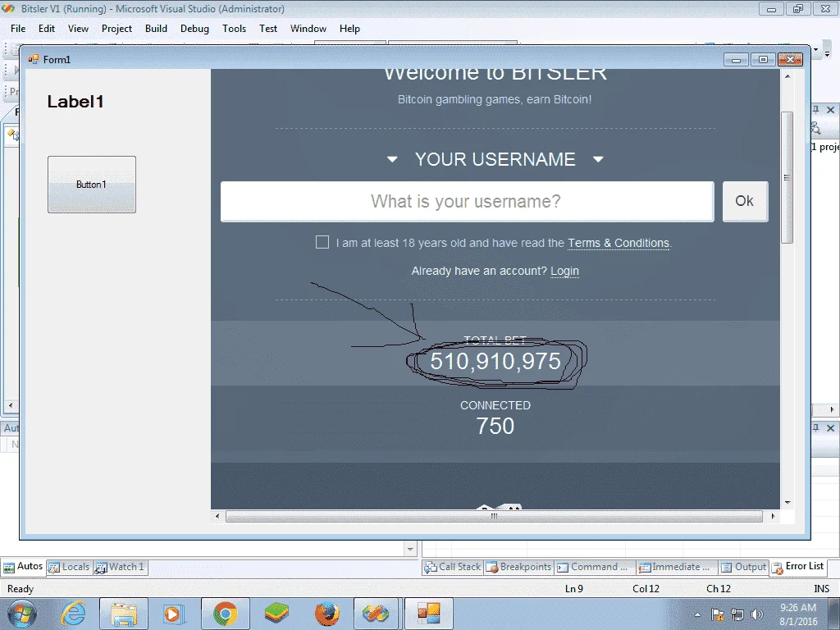Switch to the Immediate window tab
Screen dimensions: 840x630
click(x=675, y=567)
